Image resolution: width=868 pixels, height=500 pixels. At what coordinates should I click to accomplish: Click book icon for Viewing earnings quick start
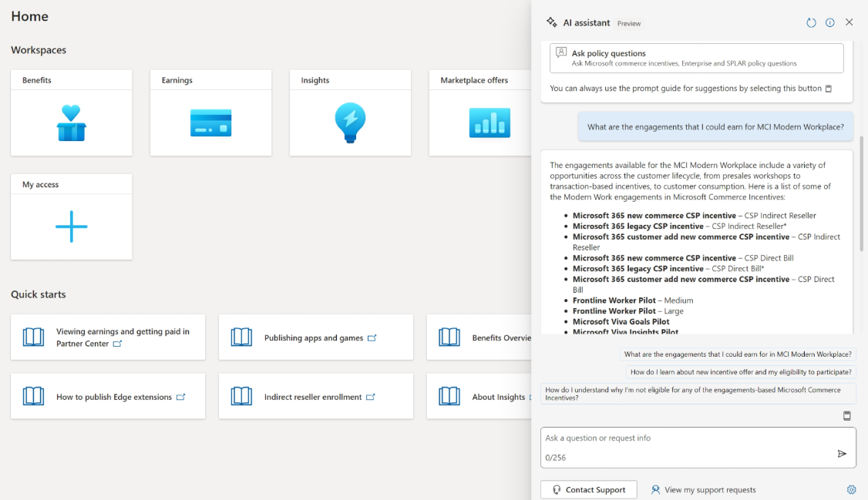pos(33,337)
